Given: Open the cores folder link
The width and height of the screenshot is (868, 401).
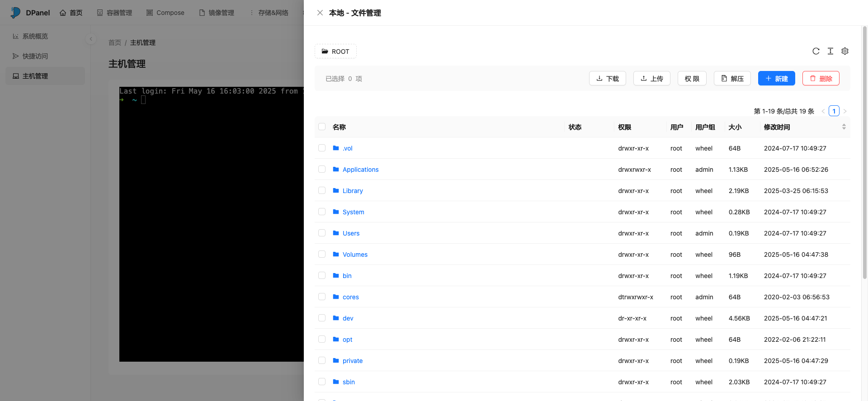Looking at the screenshot, I should pyautogui.click(x=350, y=297).
